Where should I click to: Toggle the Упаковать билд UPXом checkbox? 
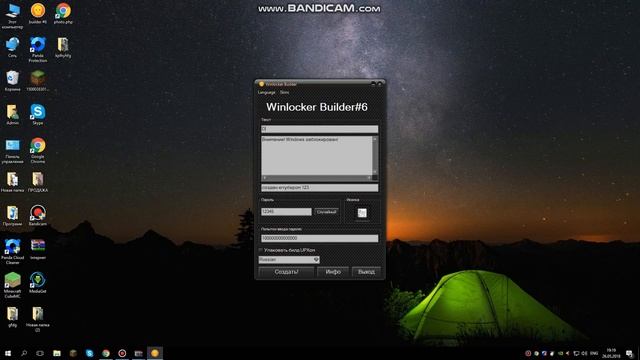coord(261,250)
